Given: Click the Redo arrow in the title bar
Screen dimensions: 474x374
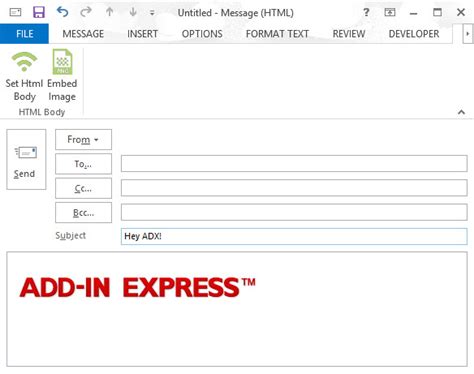Looking at the screenshot, I should coord(86,12).
